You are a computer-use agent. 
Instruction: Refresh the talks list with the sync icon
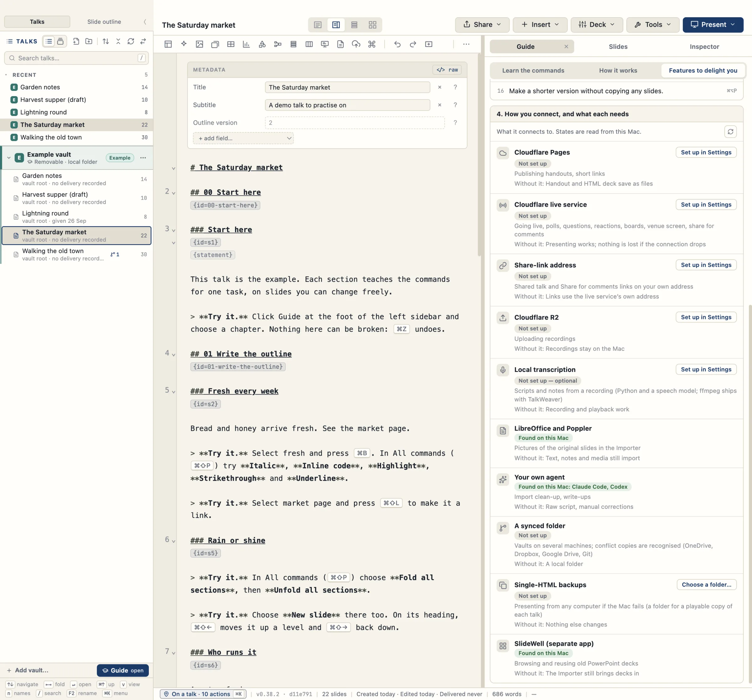point(130,41)
